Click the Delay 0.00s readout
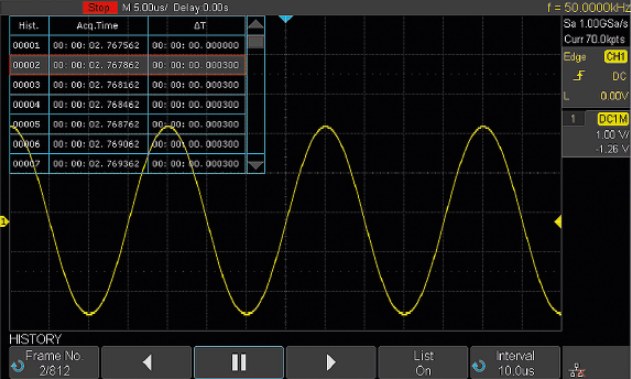The image size is (631, 379). (201, 8)
